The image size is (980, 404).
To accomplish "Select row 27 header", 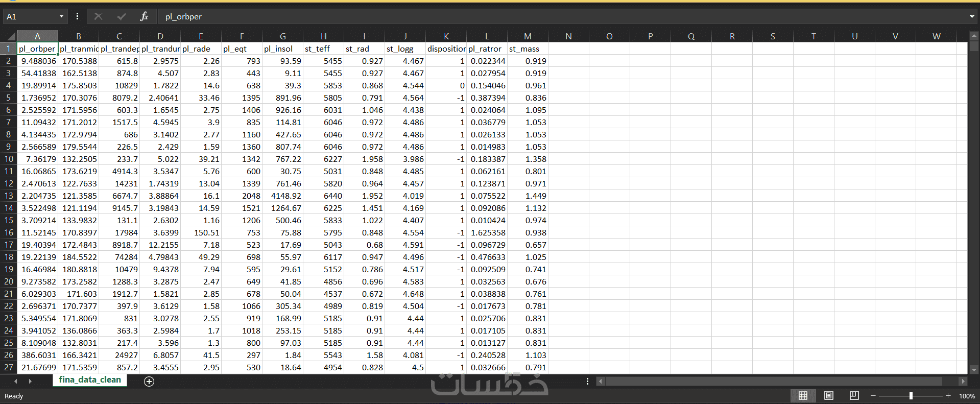I will [x=9, y=367].
